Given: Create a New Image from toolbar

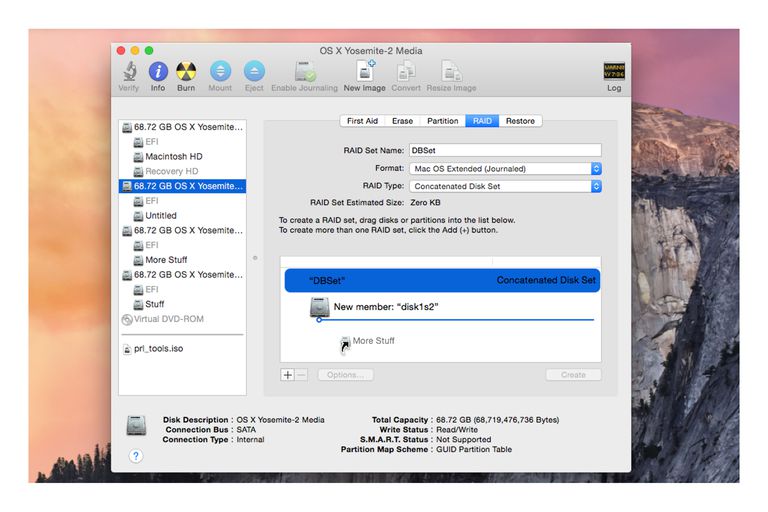Looking at the screenshot, I should [x=365, y=72].
